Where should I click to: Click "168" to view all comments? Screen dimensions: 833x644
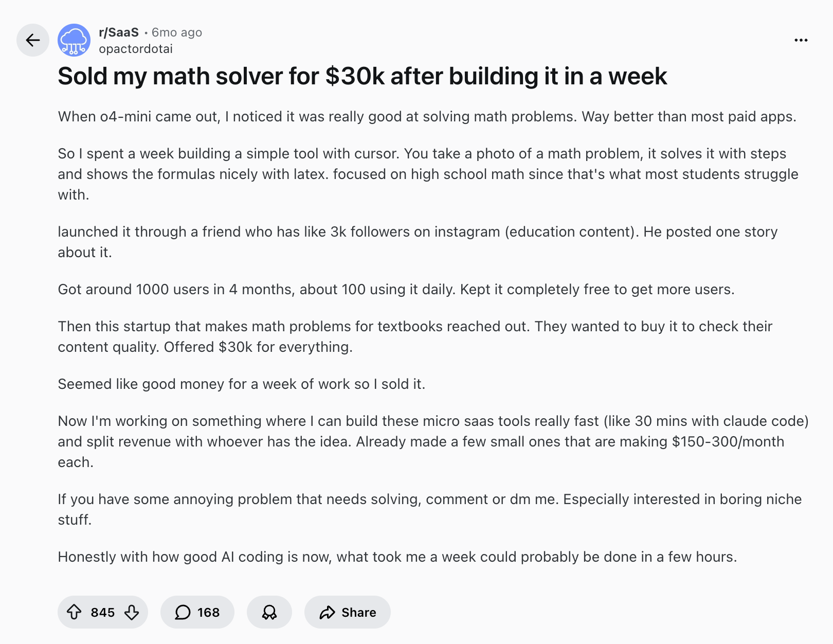[207, 612]
